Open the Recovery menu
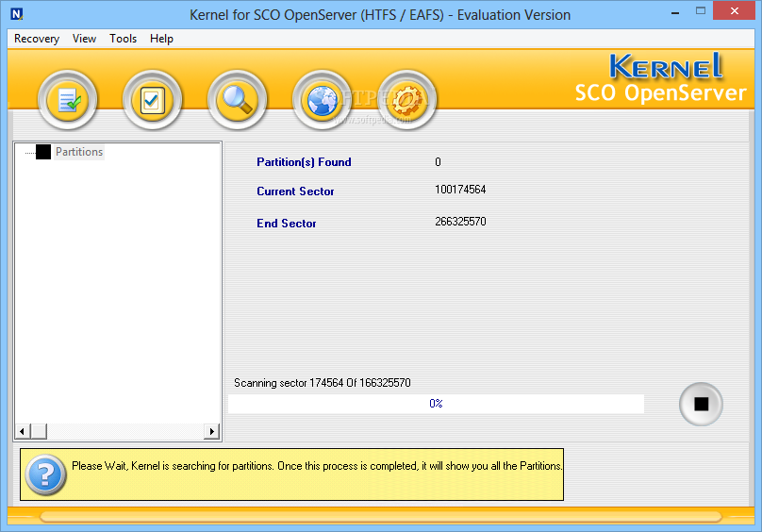This screenshot has height=532, width=762. (37, 39)
